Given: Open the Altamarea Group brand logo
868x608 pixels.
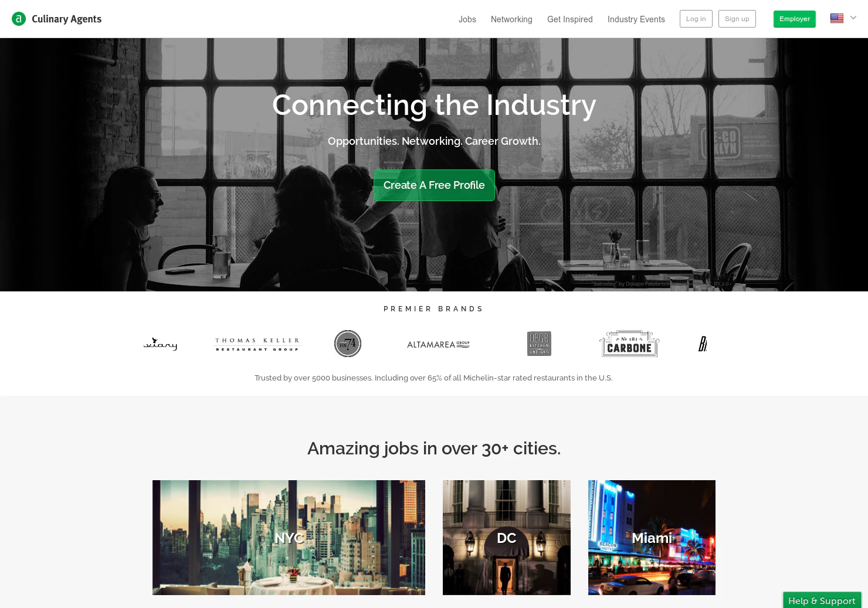Looking at the screenshot, I should click(438, 344).
